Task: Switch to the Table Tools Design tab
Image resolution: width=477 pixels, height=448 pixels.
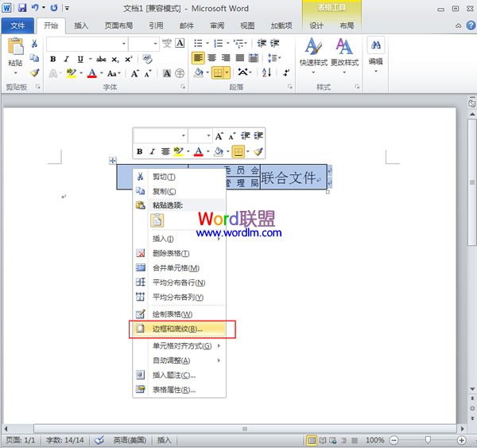Action: (316, 25)
